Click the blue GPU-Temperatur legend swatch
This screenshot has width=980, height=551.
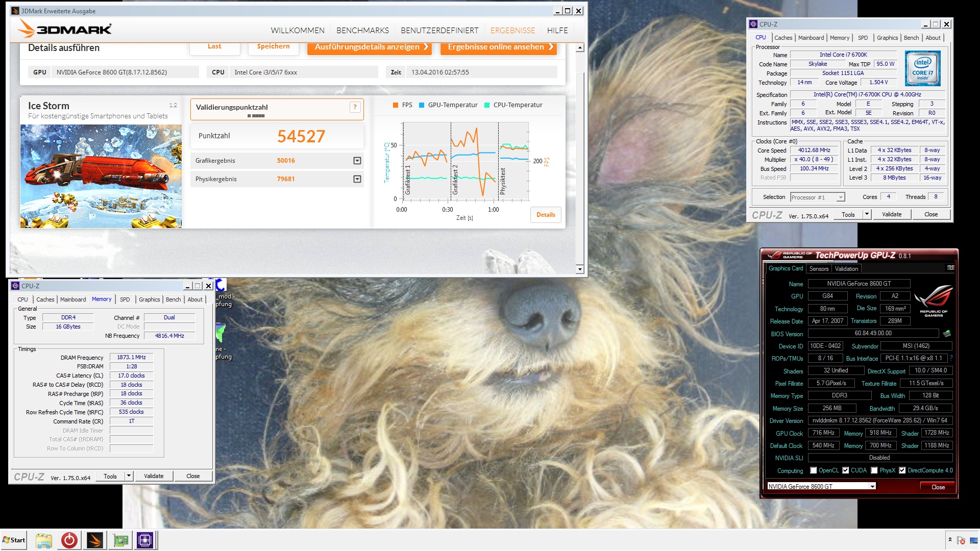pos(422,105)
